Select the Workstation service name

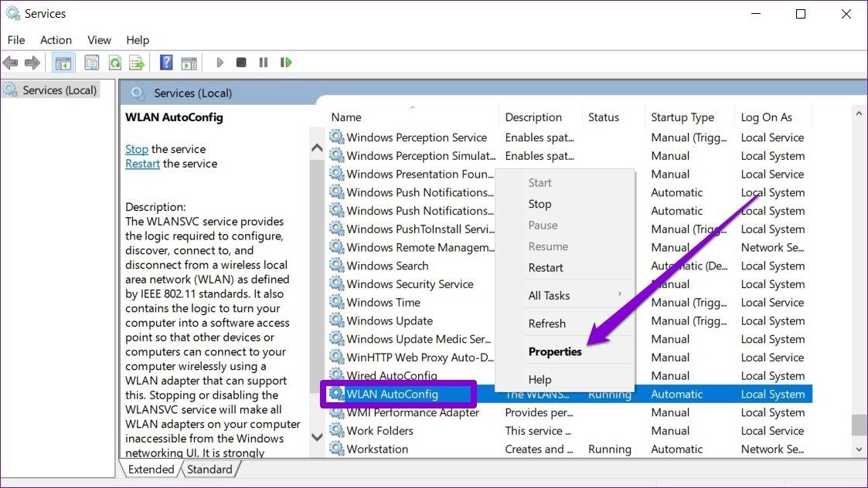pyautogui.click(x=377, y=449)
